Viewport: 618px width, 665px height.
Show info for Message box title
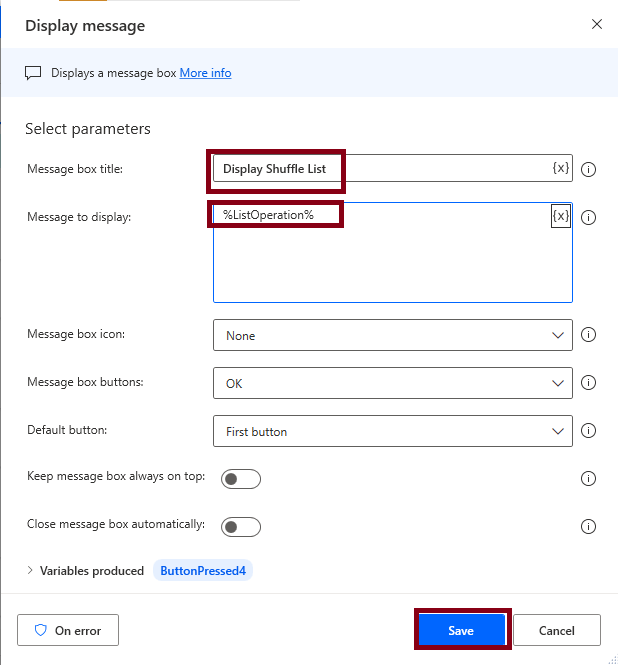[x=589, y=169]
